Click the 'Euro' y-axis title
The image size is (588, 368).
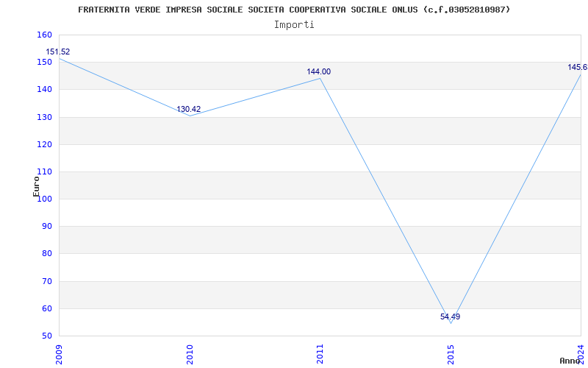(x=36, y=186)
